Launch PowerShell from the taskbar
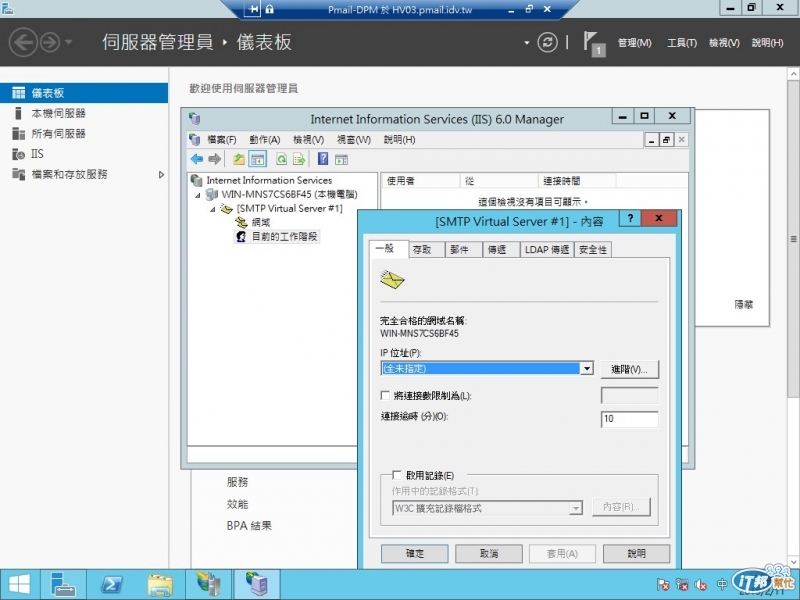 tap(111, 585)
